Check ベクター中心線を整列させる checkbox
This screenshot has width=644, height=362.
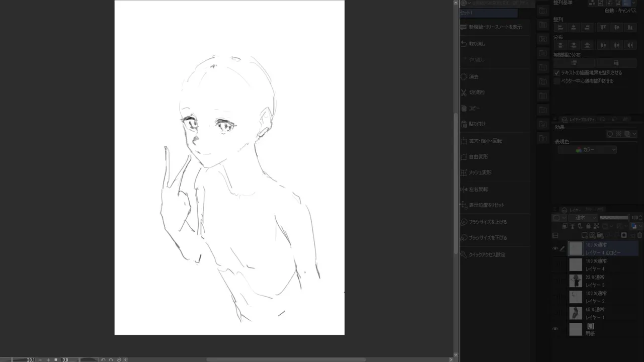tap(557, 81)
